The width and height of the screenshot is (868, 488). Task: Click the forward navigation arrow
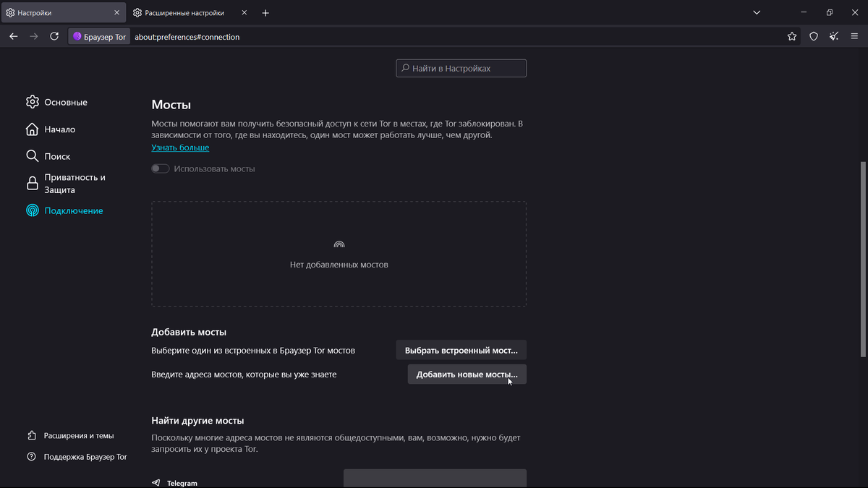coord(34,36)
